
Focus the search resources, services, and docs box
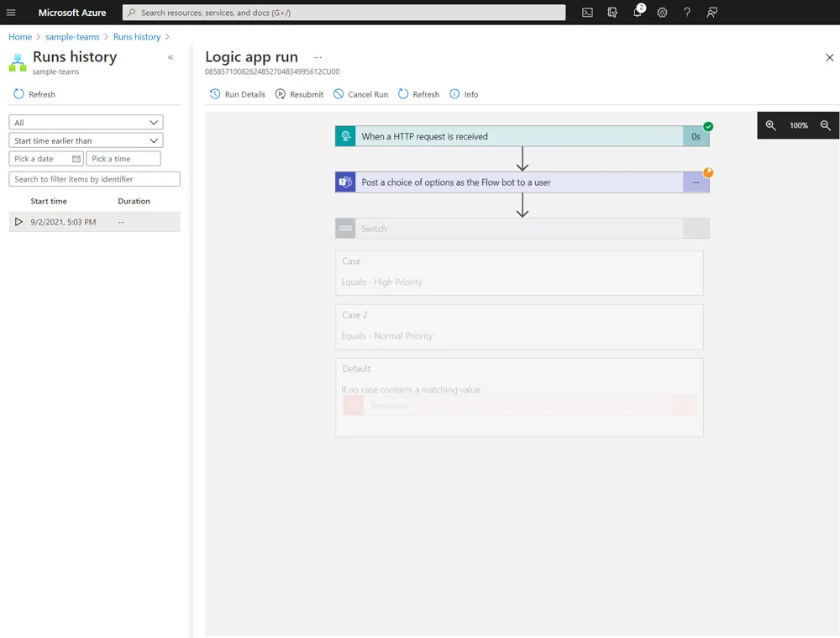(344, 13)
